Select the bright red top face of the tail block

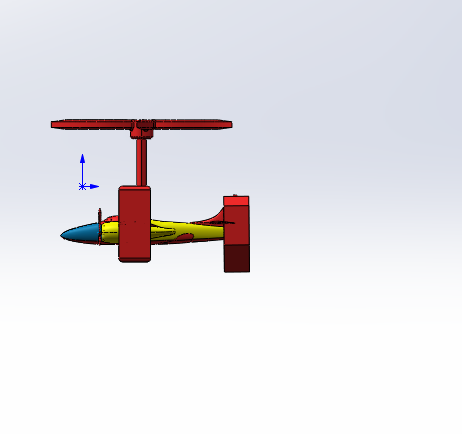(x=236, y=201)
